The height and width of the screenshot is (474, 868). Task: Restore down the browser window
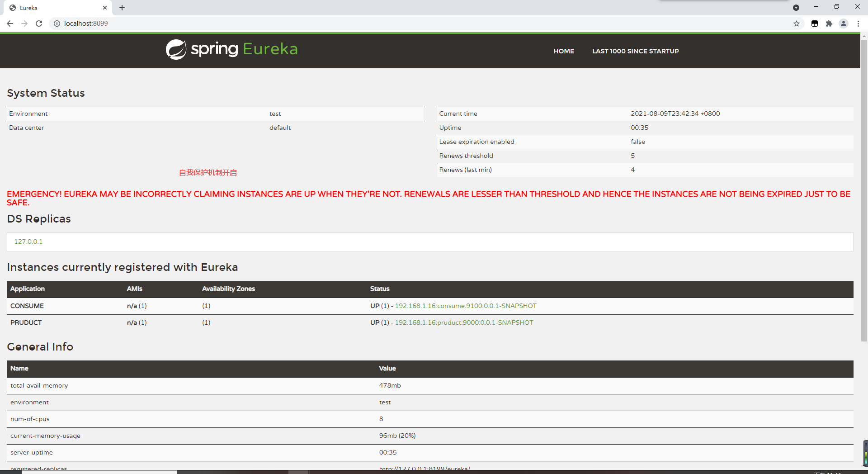(837, 7)
